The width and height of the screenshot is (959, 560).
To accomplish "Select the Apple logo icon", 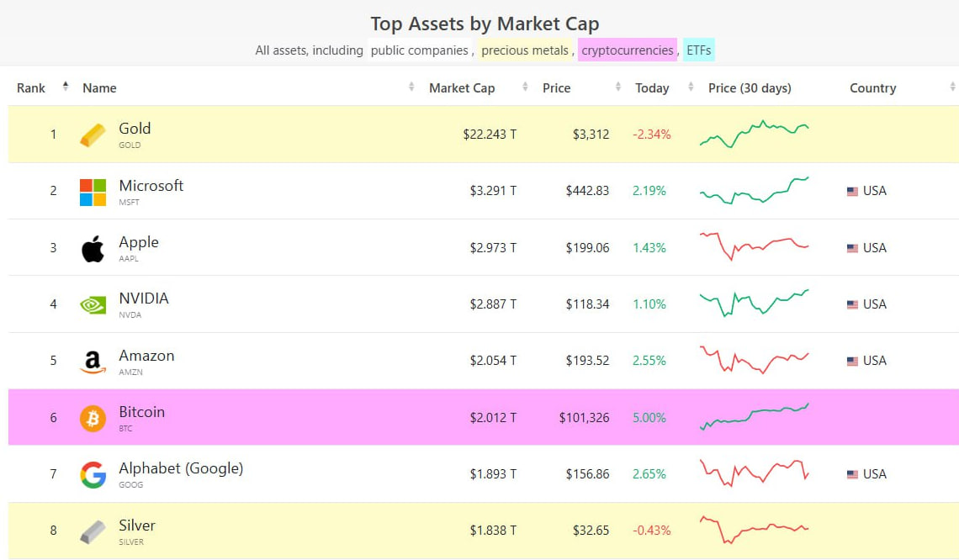I will pos(93,249).
